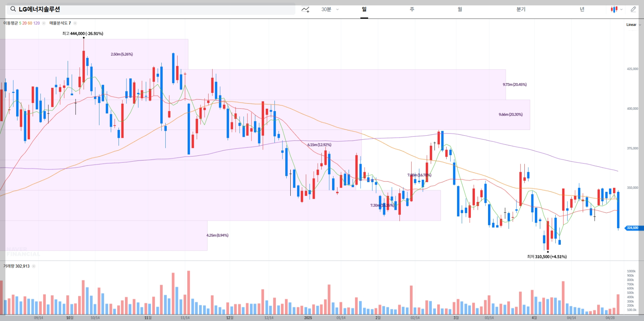Click the 12월 date axis label
This screenshot has width=644, height=321.
[230, 318]
